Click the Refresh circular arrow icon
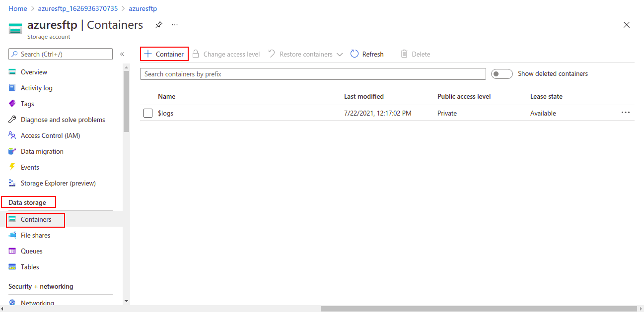Image resolution: width=644 pixels, height=312 pixels. (355, 54)
